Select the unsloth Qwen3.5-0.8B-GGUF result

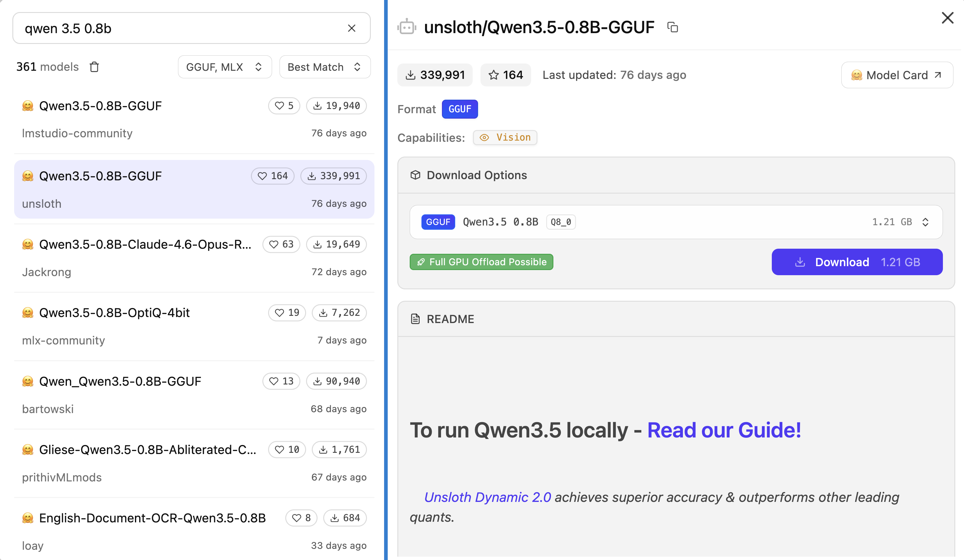(x=194, y=189)
